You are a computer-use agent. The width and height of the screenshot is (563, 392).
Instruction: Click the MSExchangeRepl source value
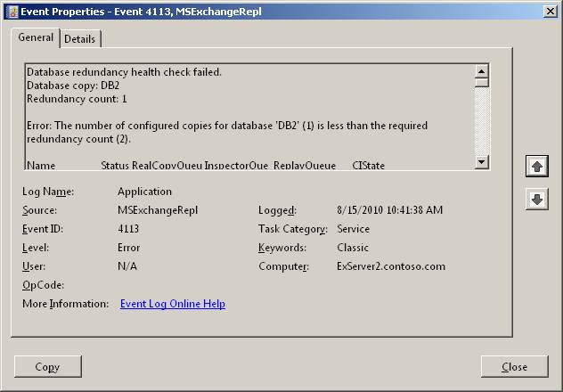(158, 210)
